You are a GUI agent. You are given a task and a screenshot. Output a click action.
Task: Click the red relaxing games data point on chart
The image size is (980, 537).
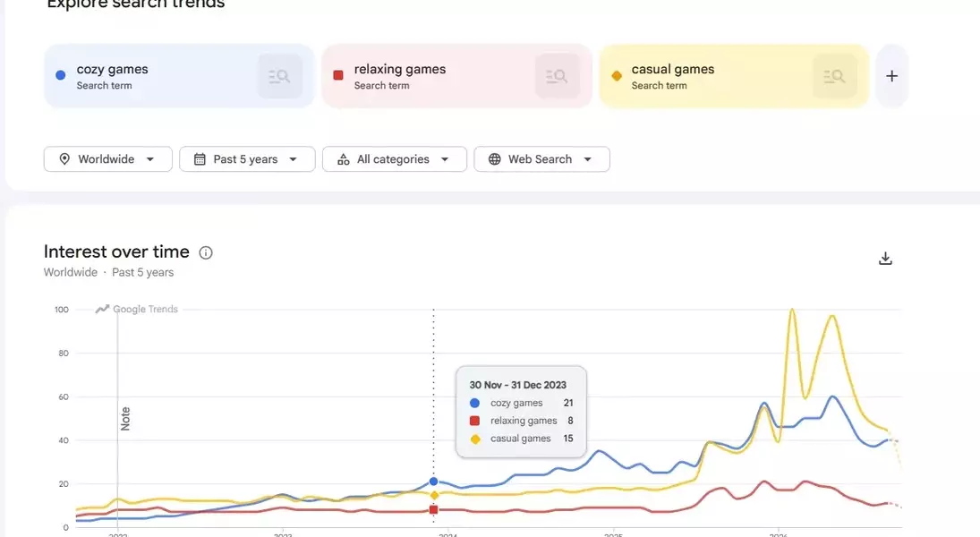(x=434, y=510)
